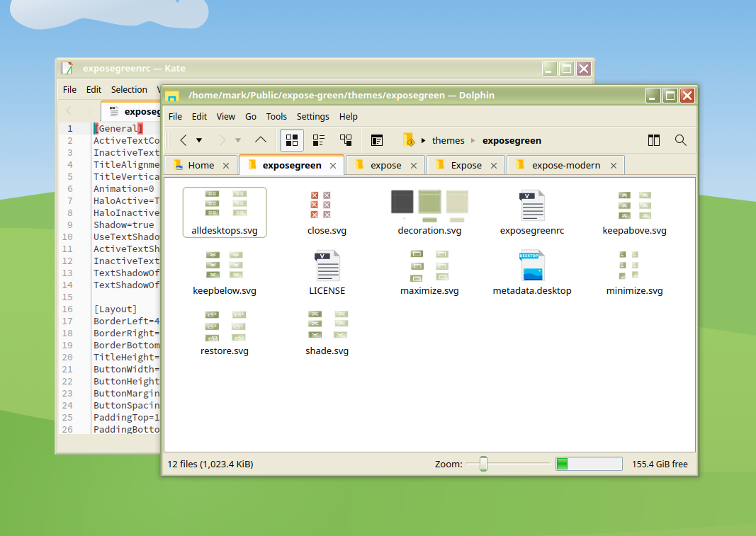Viewport: 756px width, 536px height.
Task: Select the exposegreenrc document tab in Kate
Action: 130,111
